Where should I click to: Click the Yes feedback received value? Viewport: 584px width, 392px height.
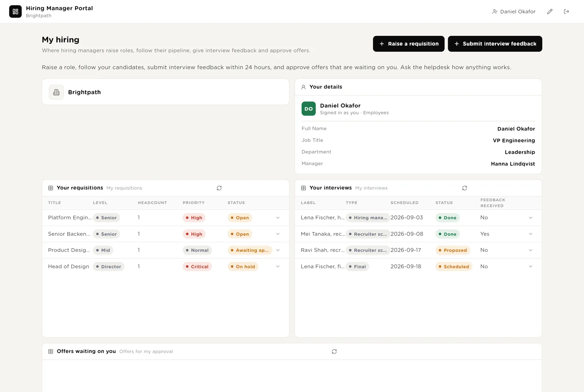485,234
